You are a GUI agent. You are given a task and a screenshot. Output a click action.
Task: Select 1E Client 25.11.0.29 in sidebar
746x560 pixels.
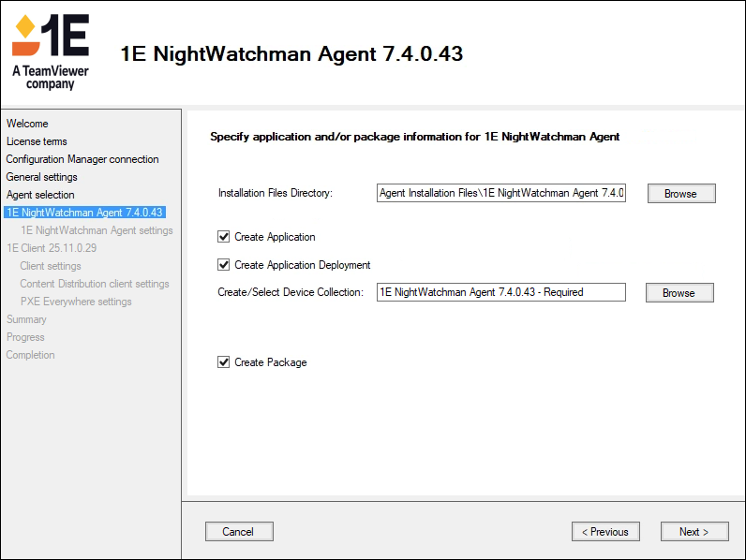(52, 248)
